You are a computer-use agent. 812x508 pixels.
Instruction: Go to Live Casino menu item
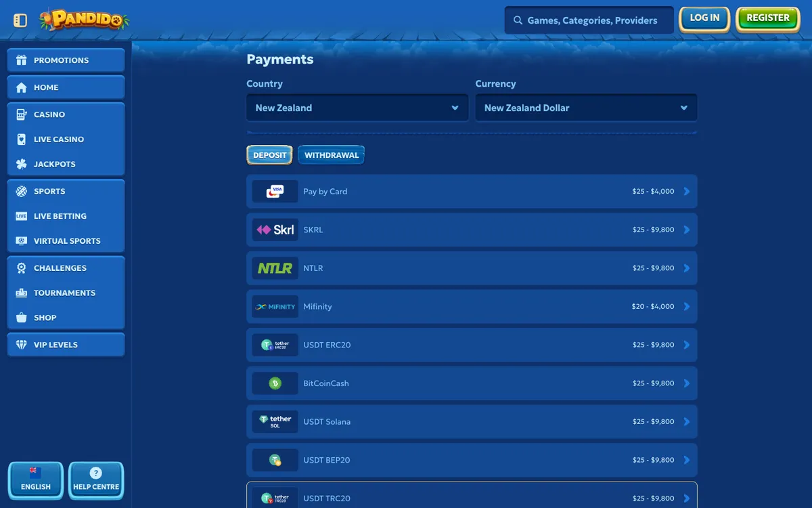click(66, 140)
